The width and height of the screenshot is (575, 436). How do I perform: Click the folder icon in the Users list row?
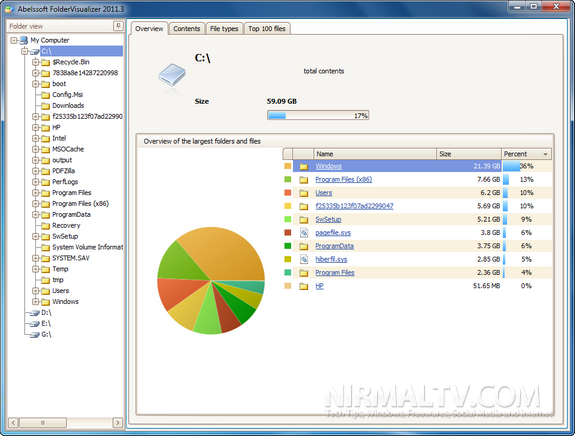304,193
